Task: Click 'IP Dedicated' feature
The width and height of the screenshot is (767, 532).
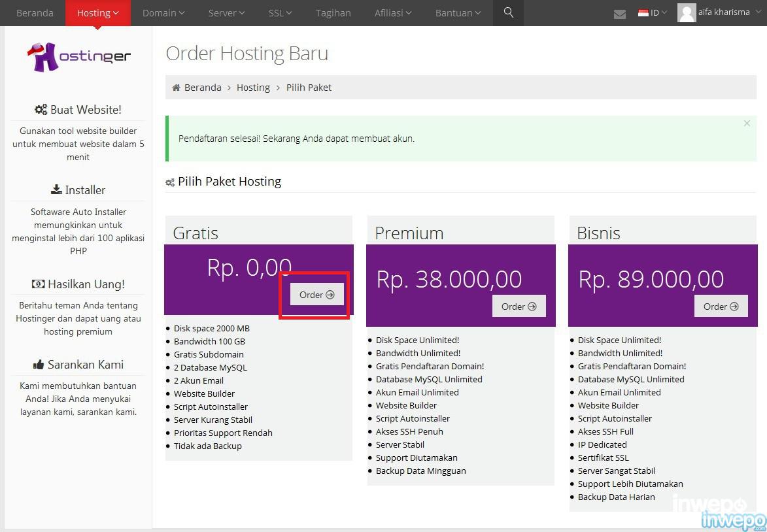Action: pos(602,445)
